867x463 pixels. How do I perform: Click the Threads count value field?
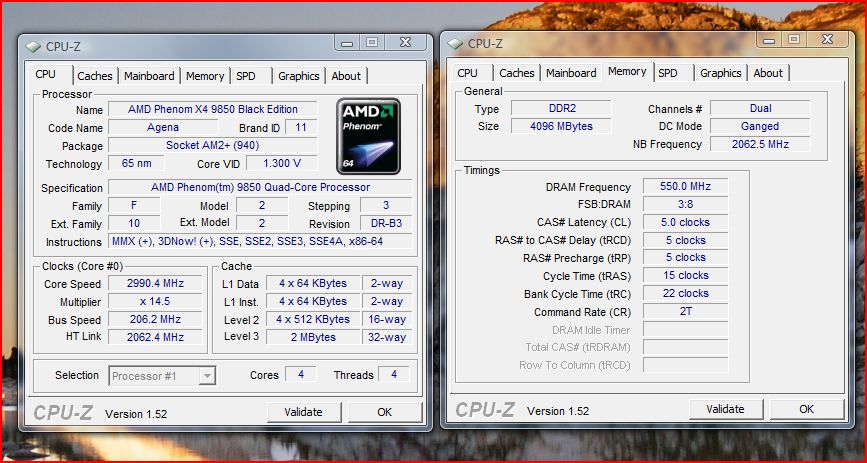(394, 374)
